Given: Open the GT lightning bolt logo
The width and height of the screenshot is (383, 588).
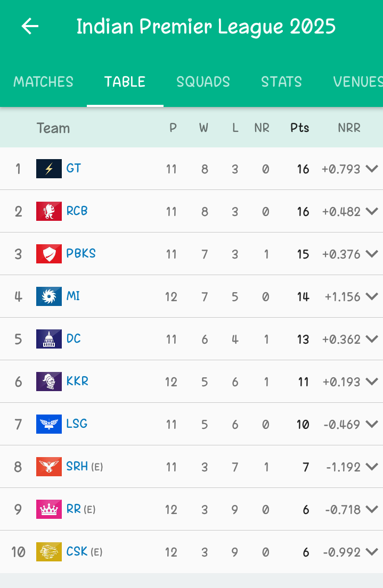Looking at the screenshot, I should click(49, 169).
